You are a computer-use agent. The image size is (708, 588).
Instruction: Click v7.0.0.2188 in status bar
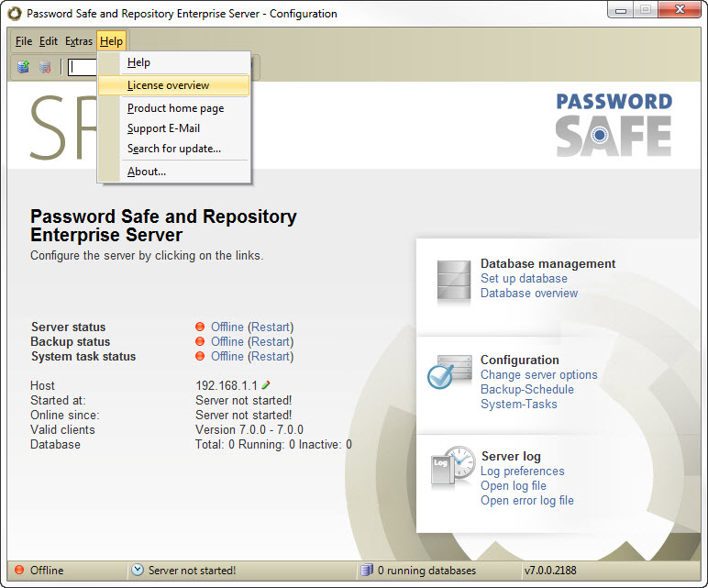coord(550,570)
